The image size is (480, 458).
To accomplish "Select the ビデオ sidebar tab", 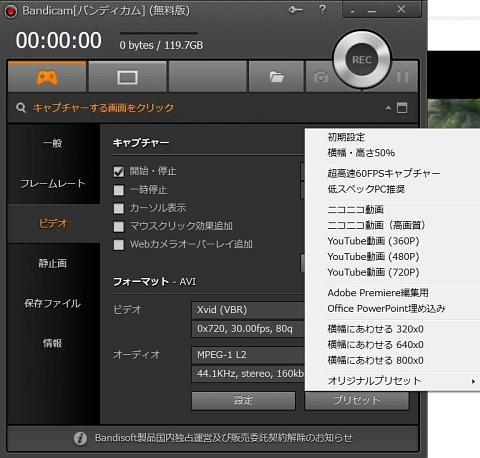I will 53,223.
